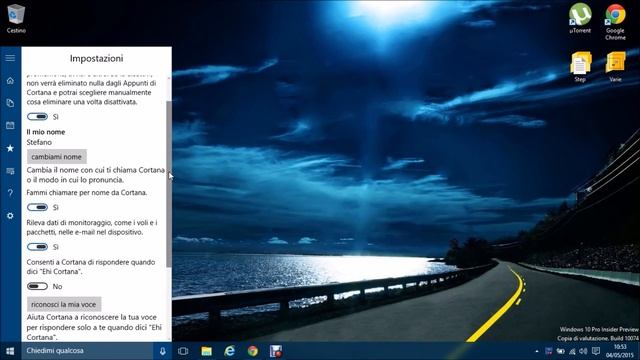Open the Cestino recycle bin icon

(16, 18)
